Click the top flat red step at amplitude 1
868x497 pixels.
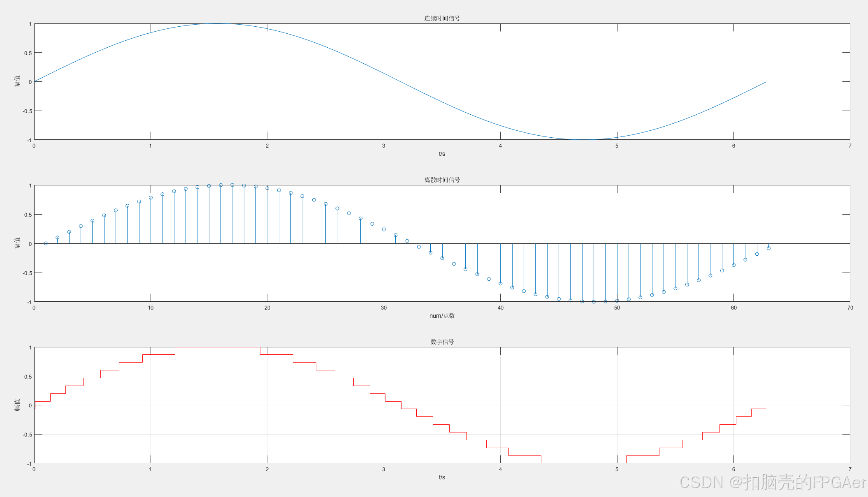tap(217, 347)
